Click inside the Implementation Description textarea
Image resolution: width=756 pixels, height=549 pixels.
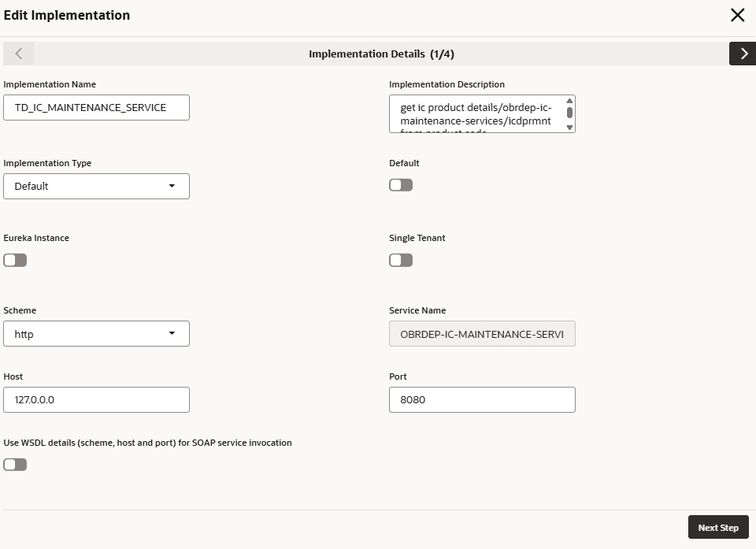point(476,114)
